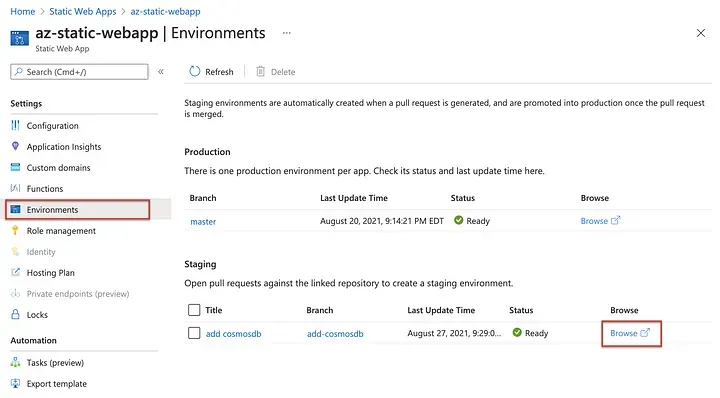Check the add cosmosdb row checkbox
The width and height of the screenshot is (720, 398).
pos(194,333)
